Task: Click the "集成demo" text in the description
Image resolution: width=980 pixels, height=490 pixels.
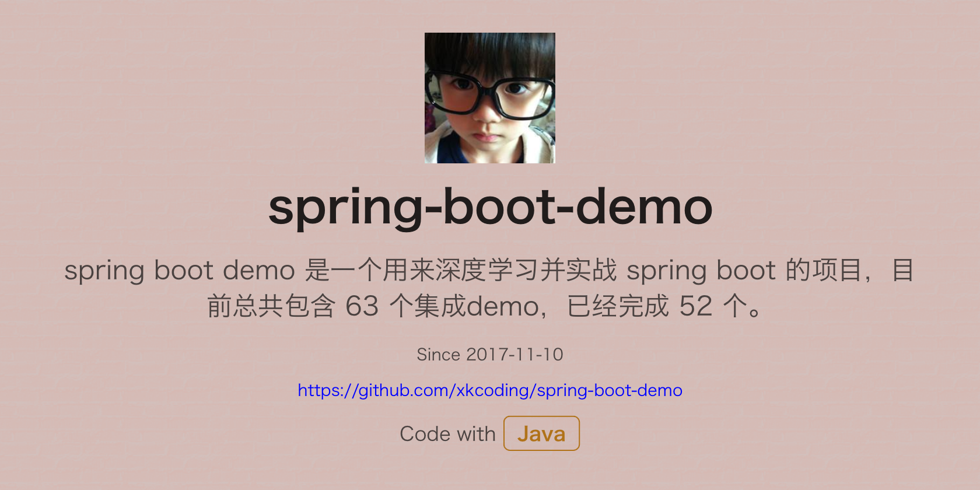Action: click(477, 306)
